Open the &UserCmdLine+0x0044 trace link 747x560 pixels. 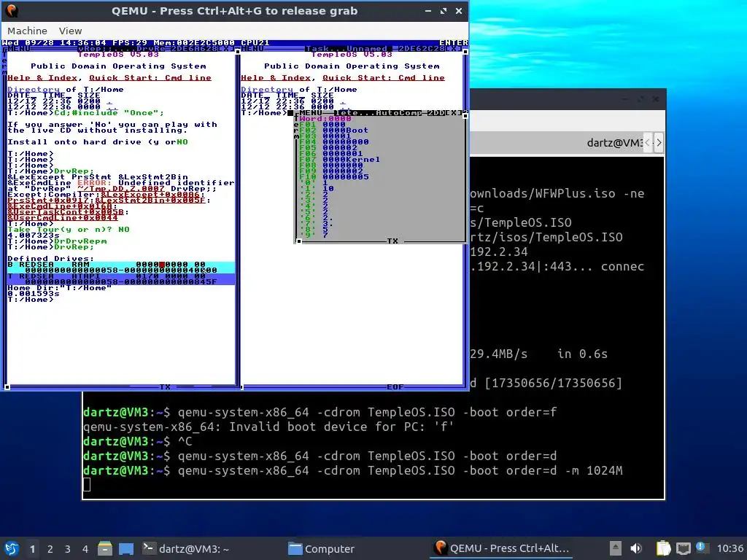pyautogui.click(x=63, y=217)
